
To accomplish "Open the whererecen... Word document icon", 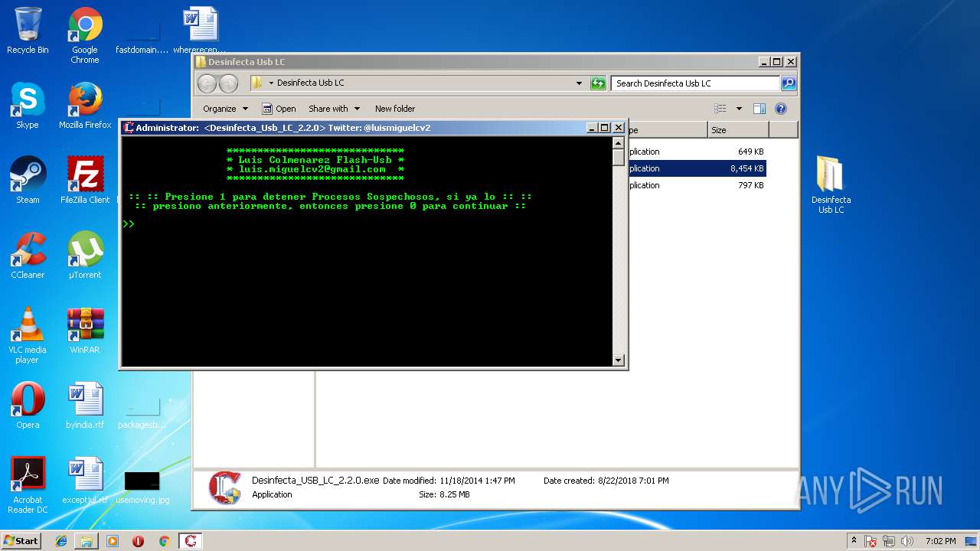I will [200, 31].
